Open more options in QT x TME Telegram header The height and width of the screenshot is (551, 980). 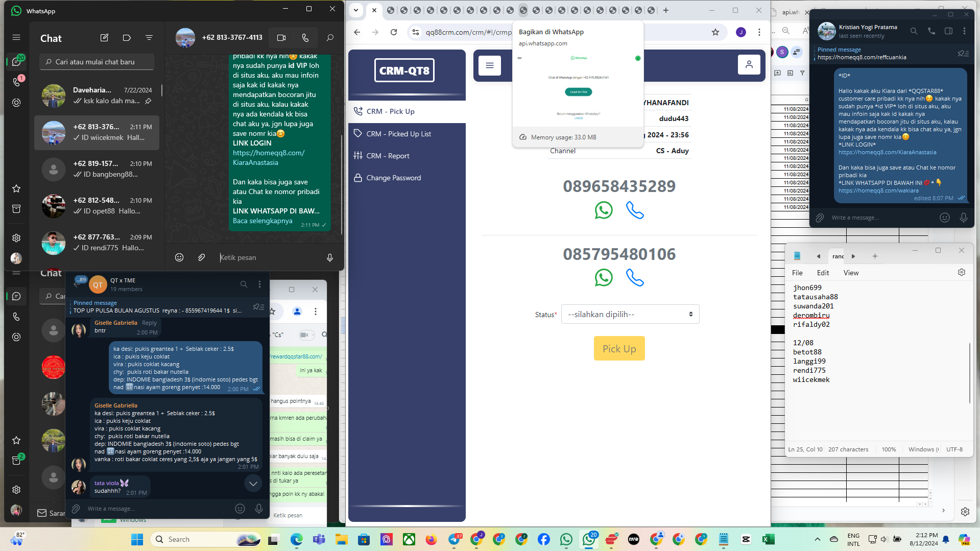[259, 284]
